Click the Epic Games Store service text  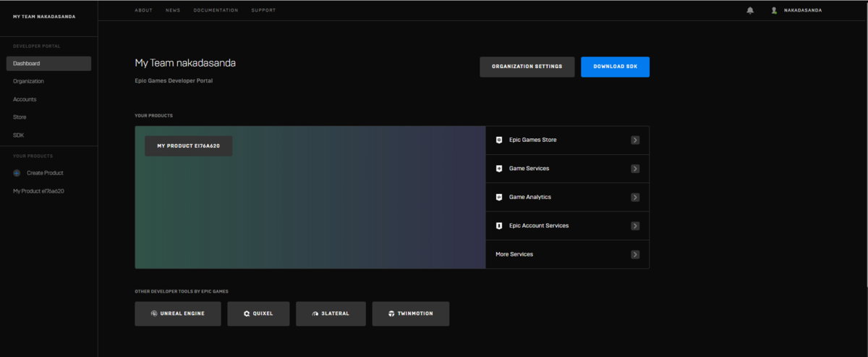533,140
